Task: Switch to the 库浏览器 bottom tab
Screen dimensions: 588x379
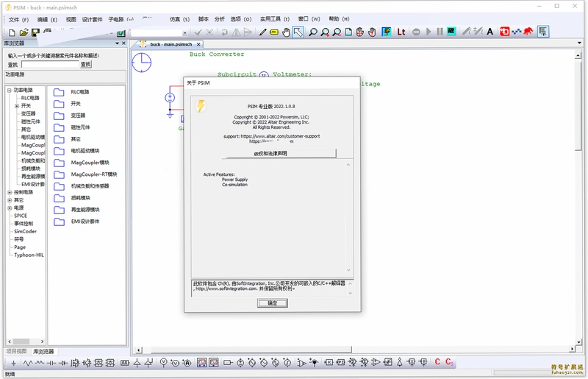Action: (43, 352)
